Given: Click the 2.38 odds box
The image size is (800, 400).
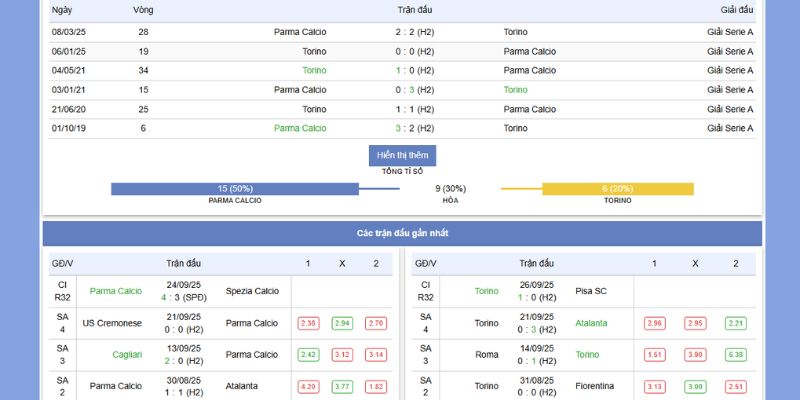Looking at the screenshot, I should (308, 324).
